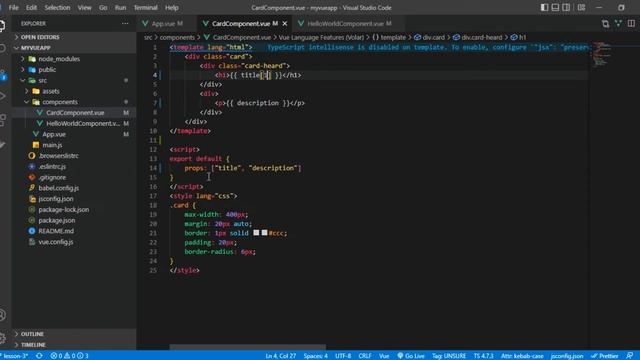Open the Customize Layout icon
This screenshot has width=640, height=360.
[x=581, y=7]
